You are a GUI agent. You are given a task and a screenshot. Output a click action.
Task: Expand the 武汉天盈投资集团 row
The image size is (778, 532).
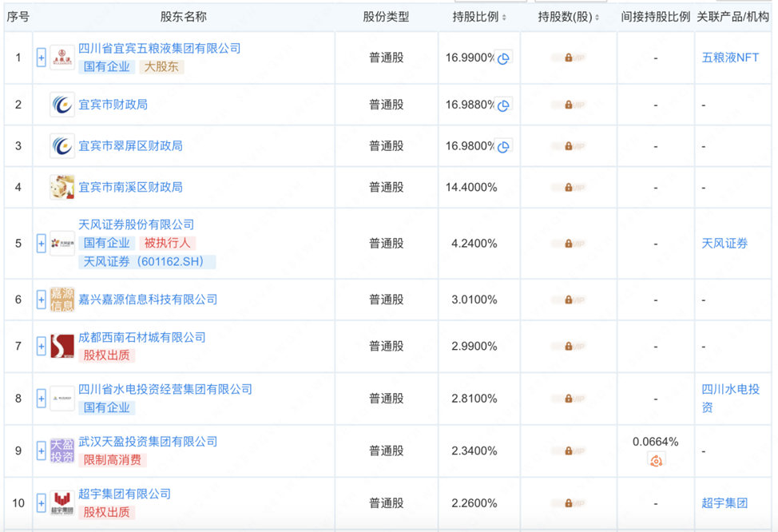point(42,451)
